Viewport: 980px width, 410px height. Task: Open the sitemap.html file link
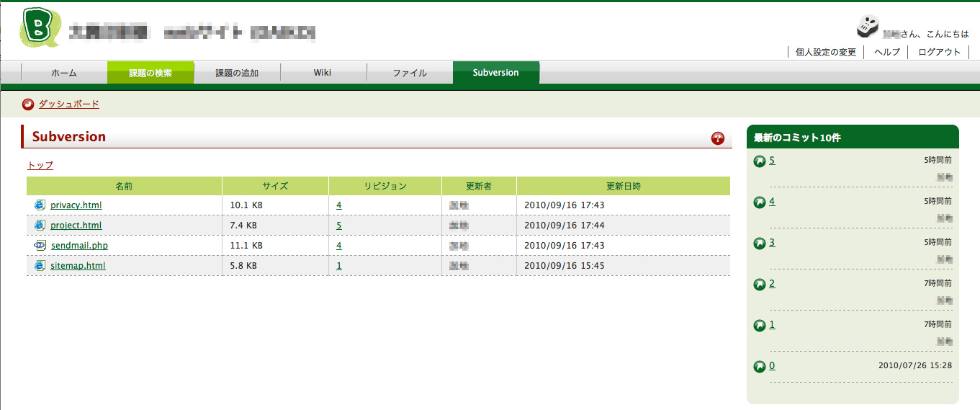78,266
